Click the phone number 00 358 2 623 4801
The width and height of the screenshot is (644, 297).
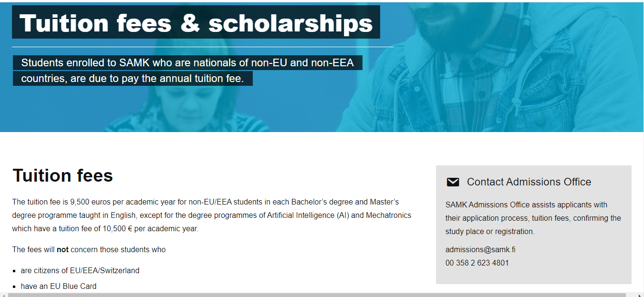(x=477, y=263)
